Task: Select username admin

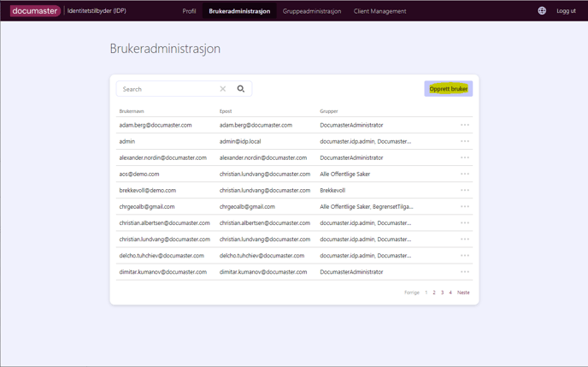Action: (x=127, y=141)
